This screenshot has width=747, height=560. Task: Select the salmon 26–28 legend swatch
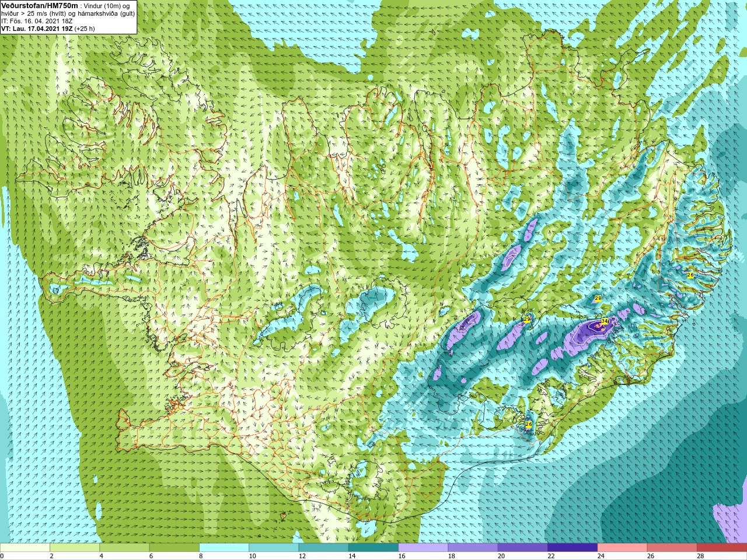672,548
